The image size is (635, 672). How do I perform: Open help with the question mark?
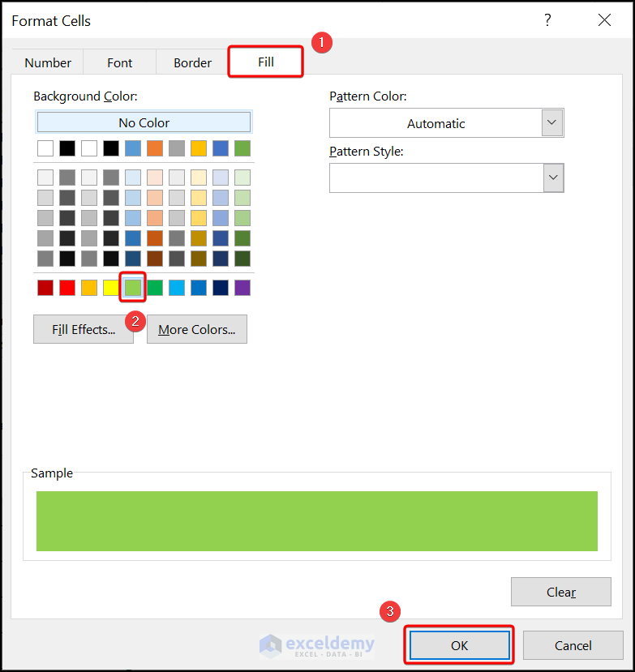(547, 20)
